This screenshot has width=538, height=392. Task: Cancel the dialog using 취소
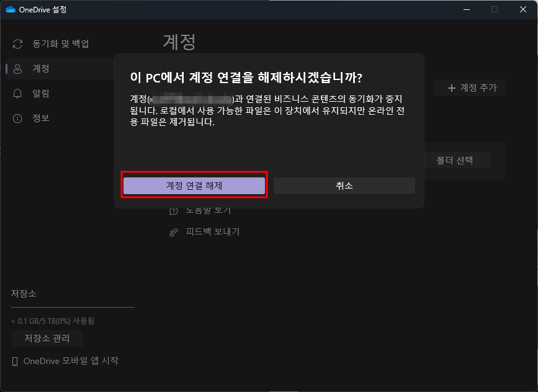(344, 185)
